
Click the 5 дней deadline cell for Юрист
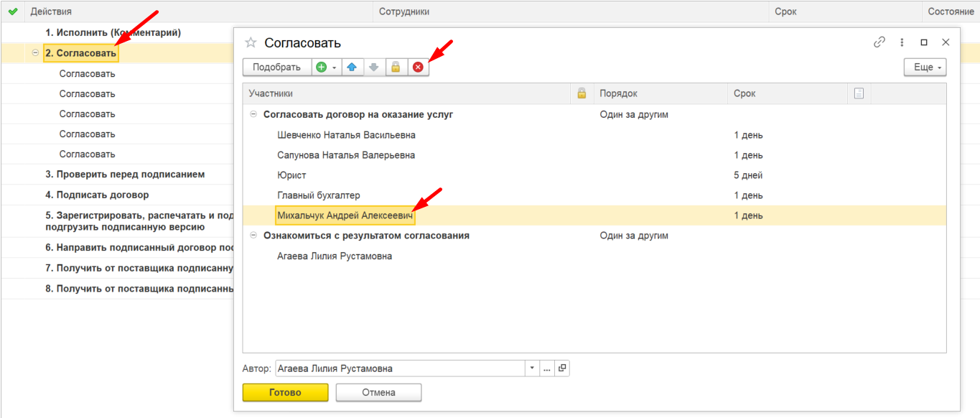748,175
